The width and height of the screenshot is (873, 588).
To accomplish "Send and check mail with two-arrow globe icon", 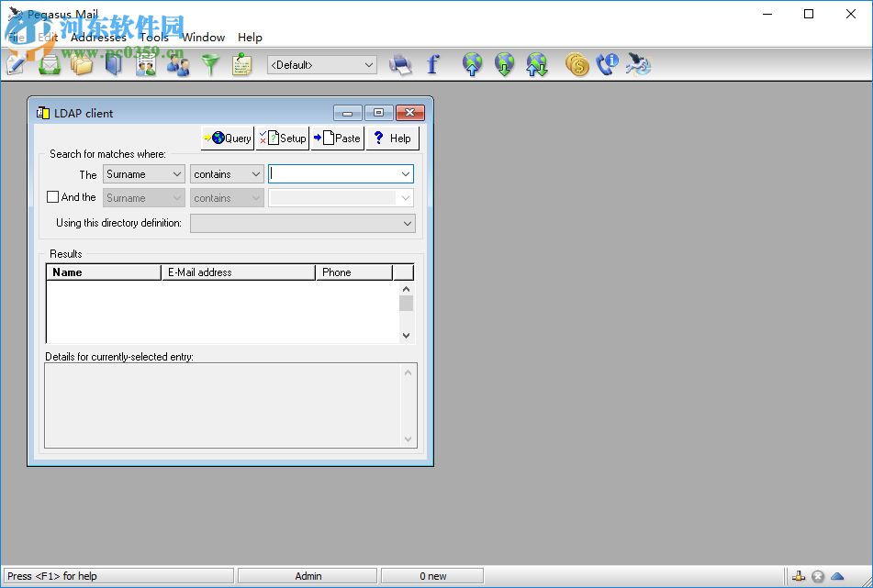I will [x=537, y=64].
